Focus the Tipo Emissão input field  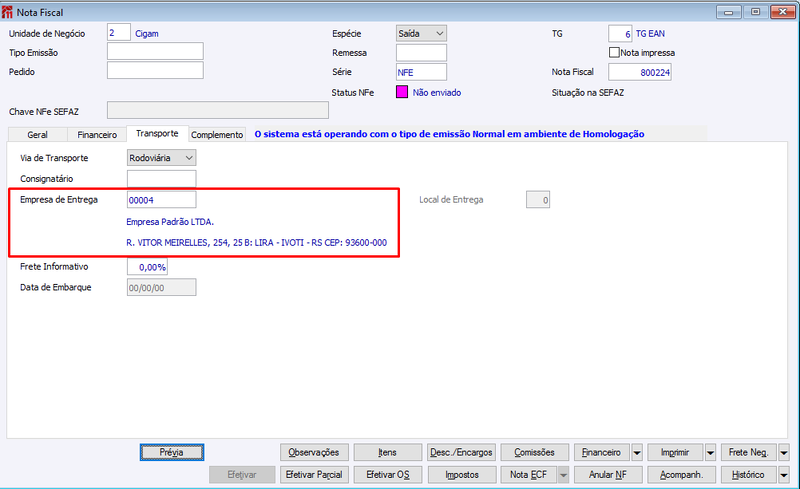[155, 52]
